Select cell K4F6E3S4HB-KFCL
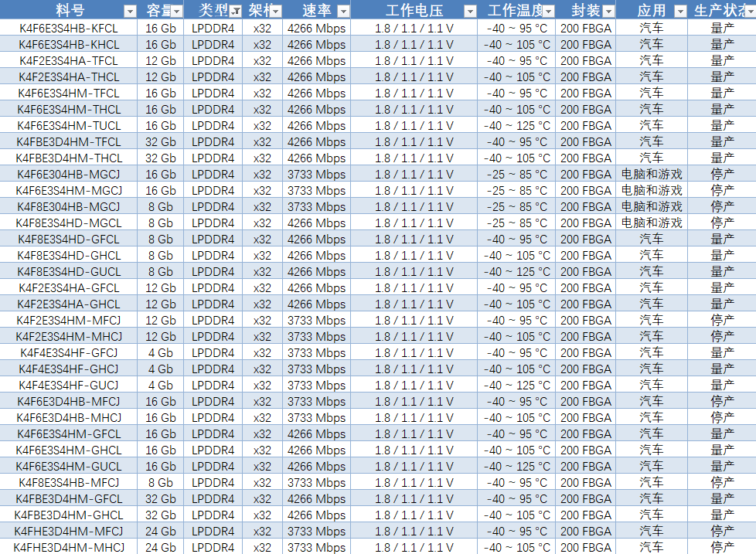Screen dimensions: 756x554 click(69, 29)
